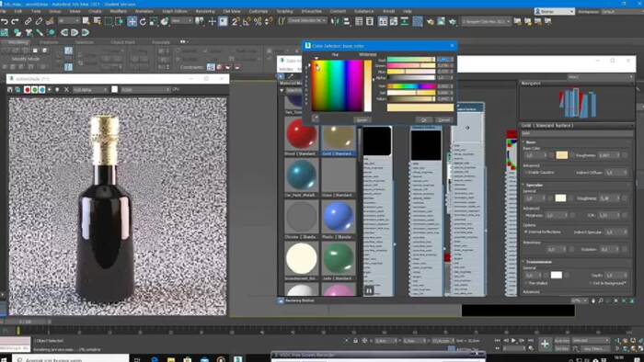Click the Specular color swatch
Screen dimensions: 644x362
pyautogui.click(x=560, y=198)
